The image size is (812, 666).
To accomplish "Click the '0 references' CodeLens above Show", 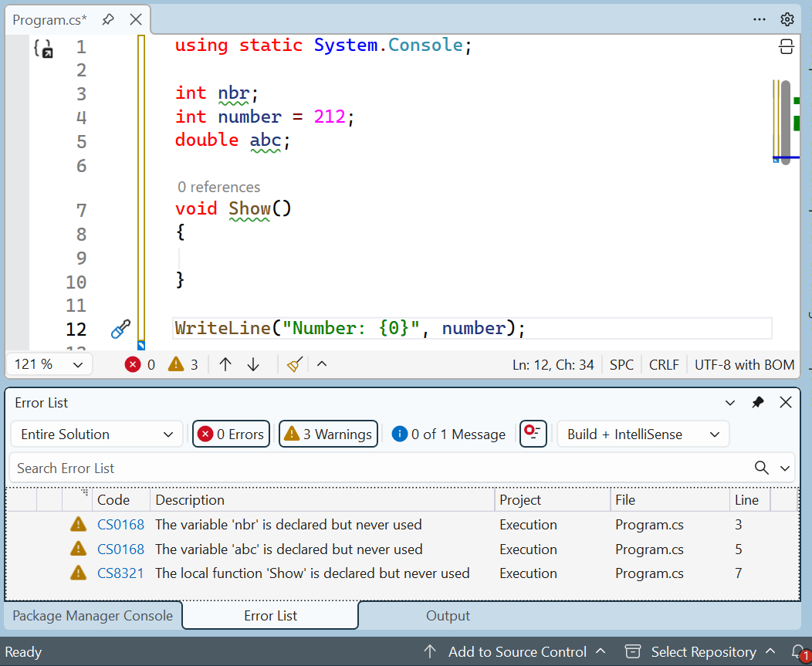I will tap(218, 187).
